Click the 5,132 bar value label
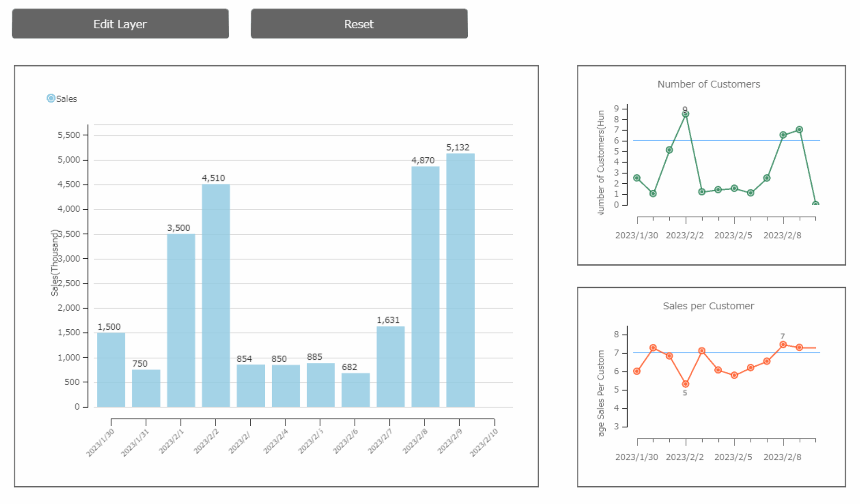 point(458,147)
